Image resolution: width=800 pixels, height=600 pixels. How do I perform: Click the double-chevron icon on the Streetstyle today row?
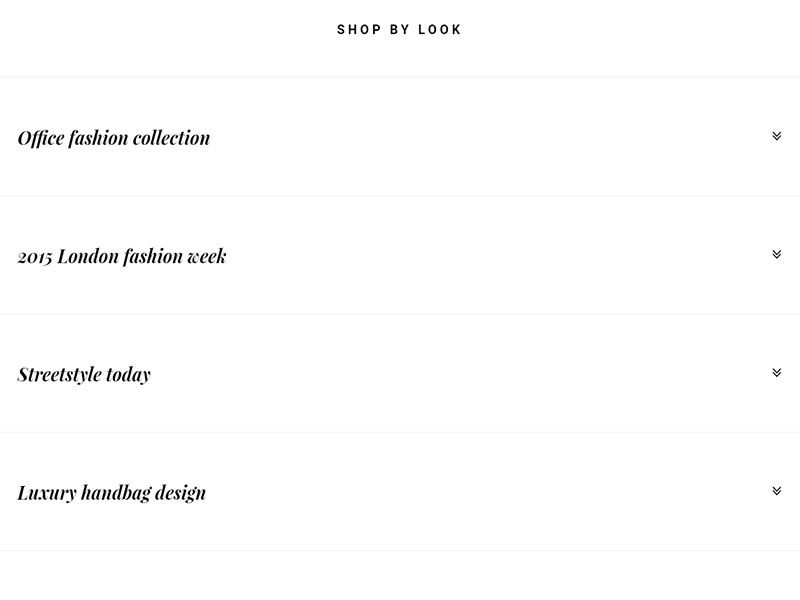click(776, 373)
